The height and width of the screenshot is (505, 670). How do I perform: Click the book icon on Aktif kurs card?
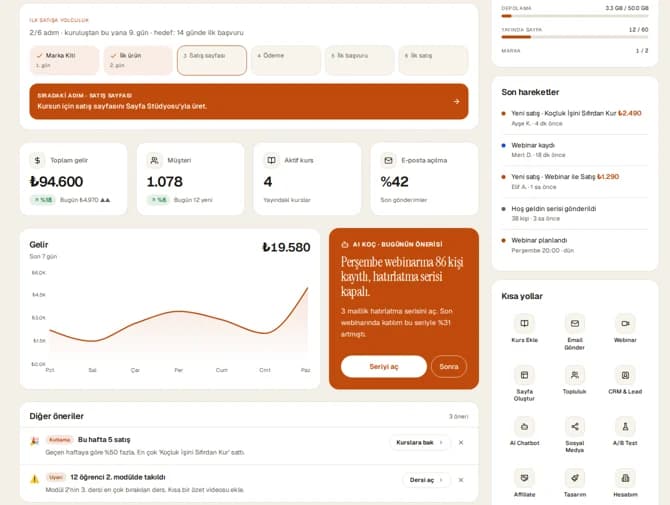coord(271,160)
